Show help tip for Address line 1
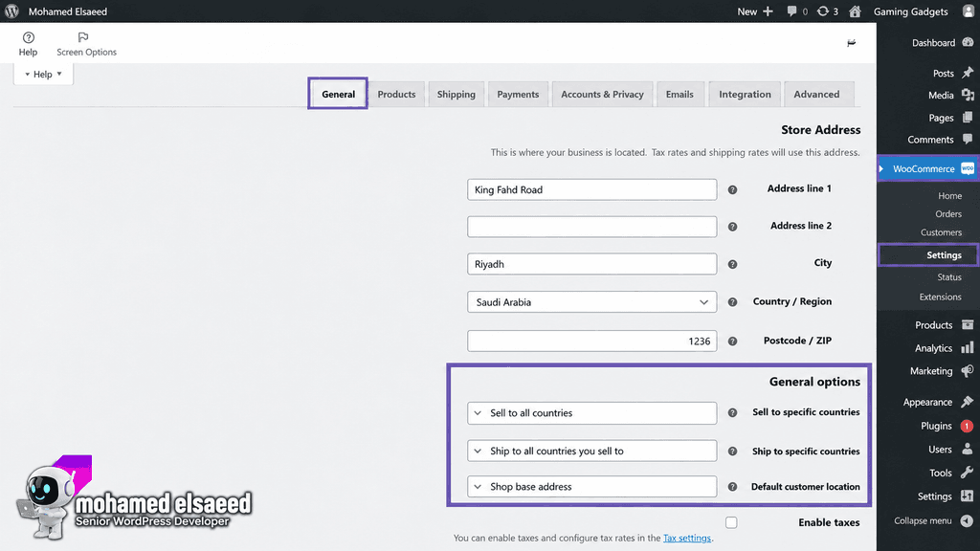This screenshot has height=551, width=980. (x=732, y=190)
